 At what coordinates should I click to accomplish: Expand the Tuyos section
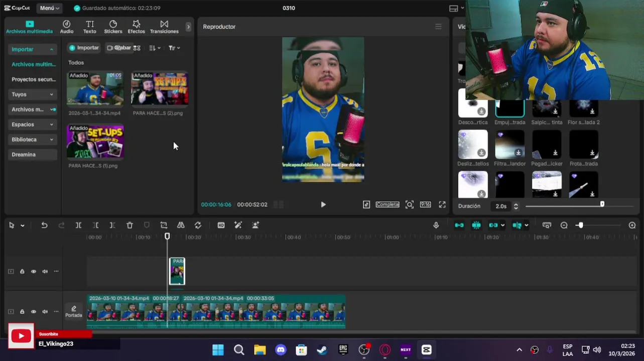[32, 94]
